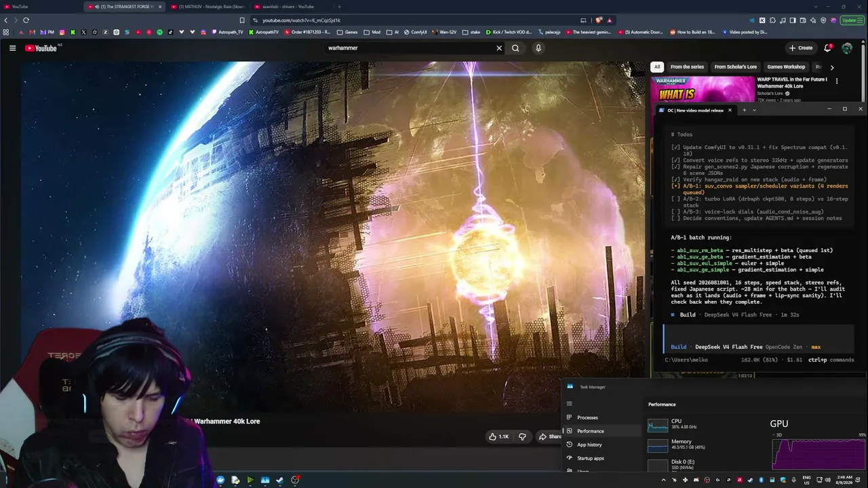This screenshot has width=868, height=488.
Task: Open the TikTok bookmark icon
Action: click(x=170, y=32)
